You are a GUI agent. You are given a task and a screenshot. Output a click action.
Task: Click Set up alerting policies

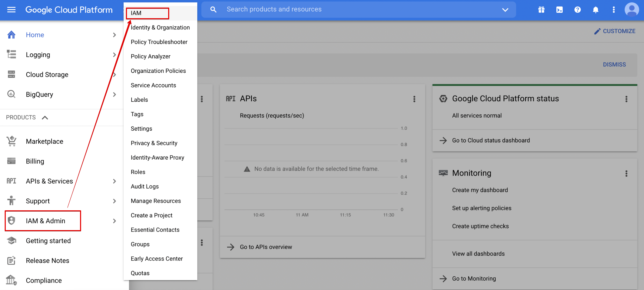(x=482, y=208)
